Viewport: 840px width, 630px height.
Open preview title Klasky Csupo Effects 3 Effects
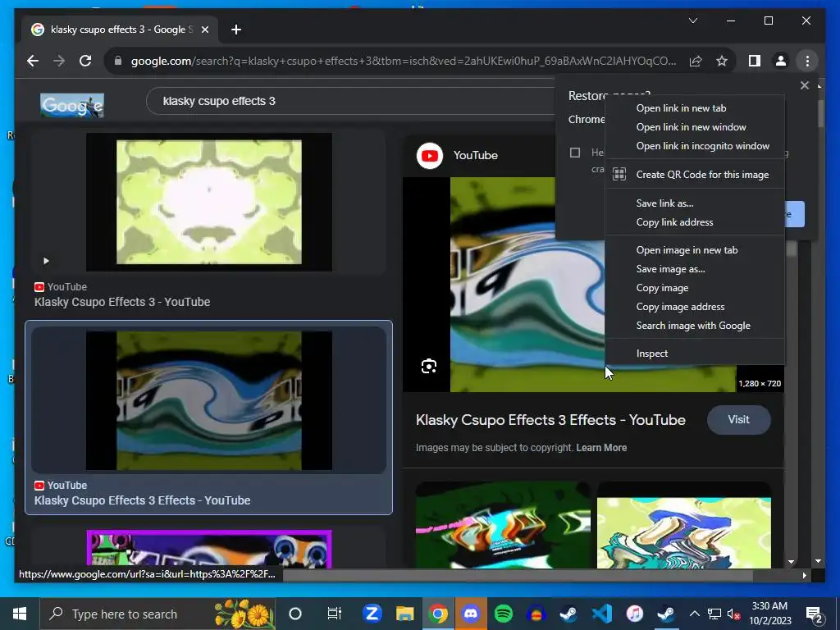click(x=550, y=420)
